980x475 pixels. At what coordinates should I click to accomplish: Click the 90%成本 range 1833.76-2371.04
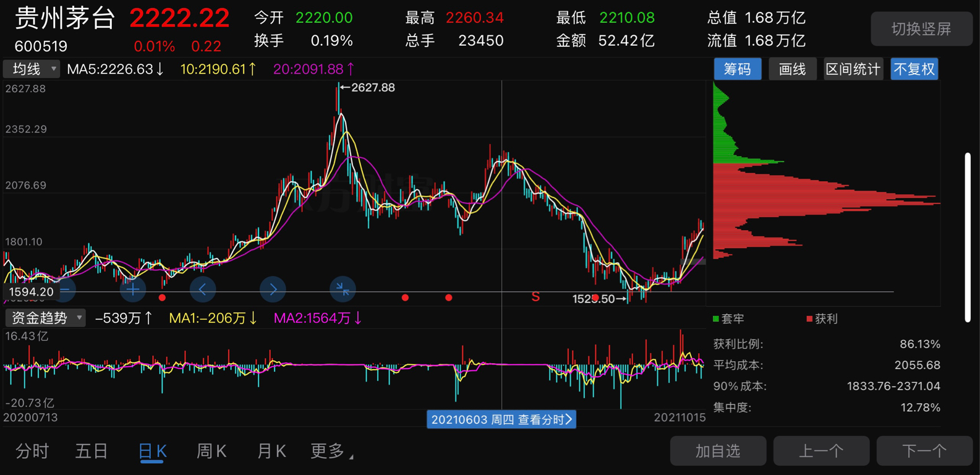(x=893, y=386)
